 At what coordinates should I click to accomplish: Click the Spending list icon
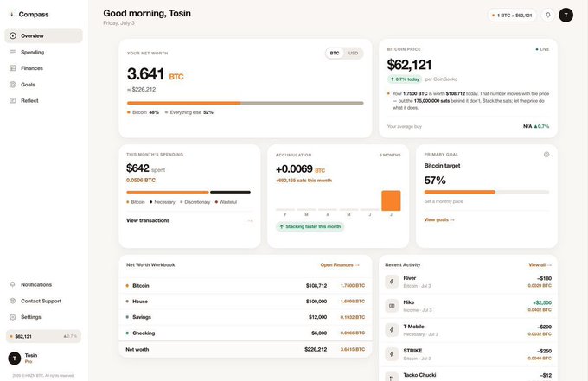click(13, 52)
